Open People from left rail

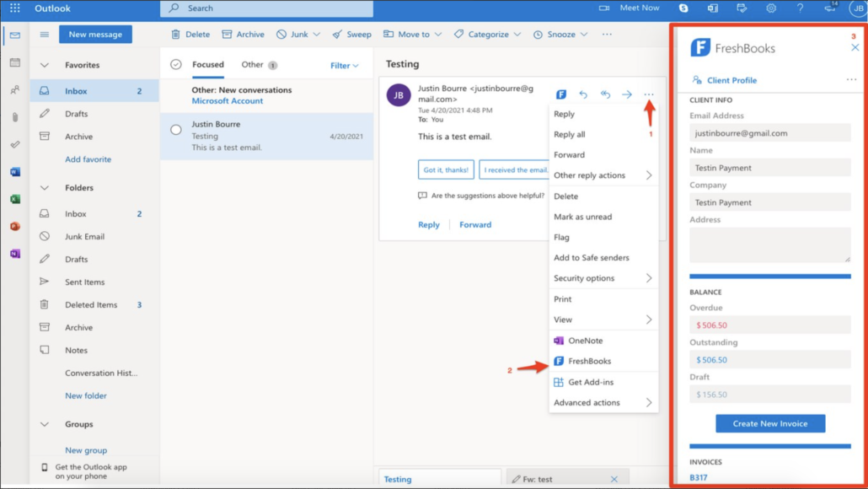(x=15, y=89)
